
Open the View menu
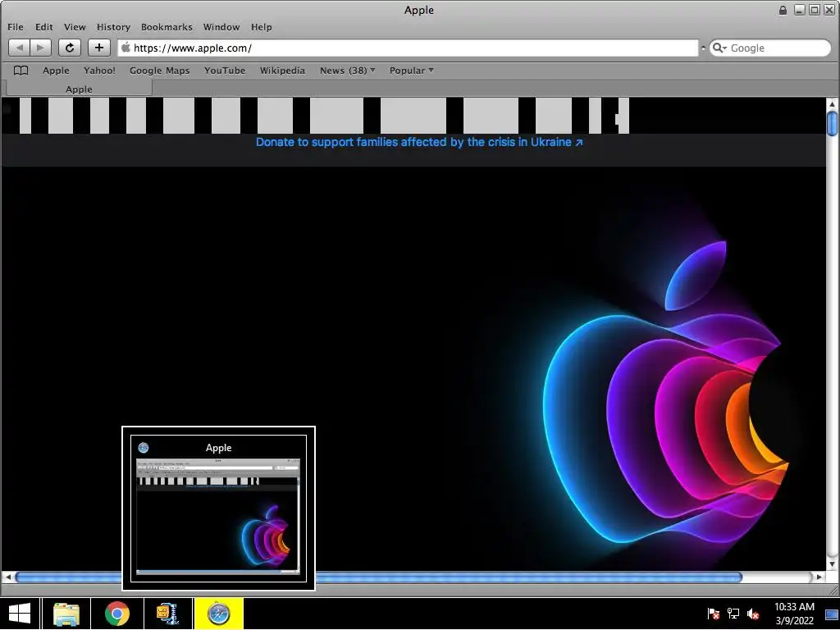[x=75, y=27]
